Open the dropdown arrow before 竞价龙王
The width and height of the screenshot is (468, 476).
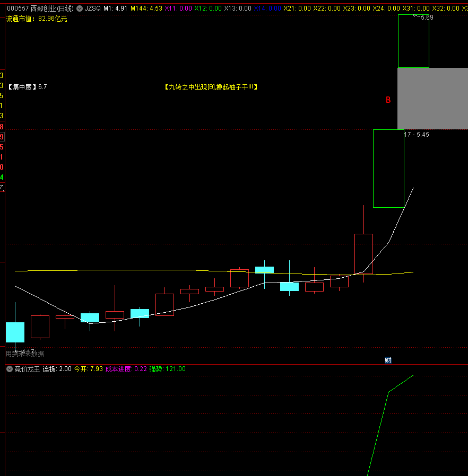tap(10, 369)
